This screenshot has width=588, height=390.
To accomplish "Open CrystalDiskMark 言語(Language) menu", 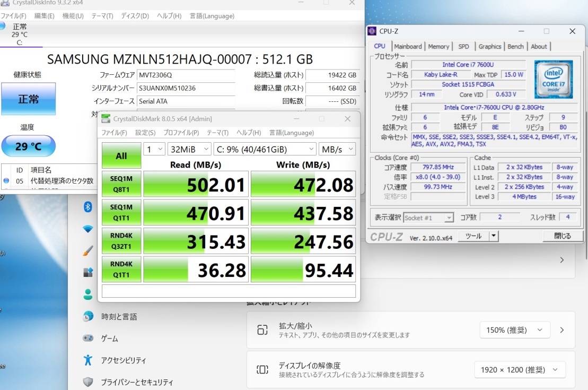I will tap(292, 133).
